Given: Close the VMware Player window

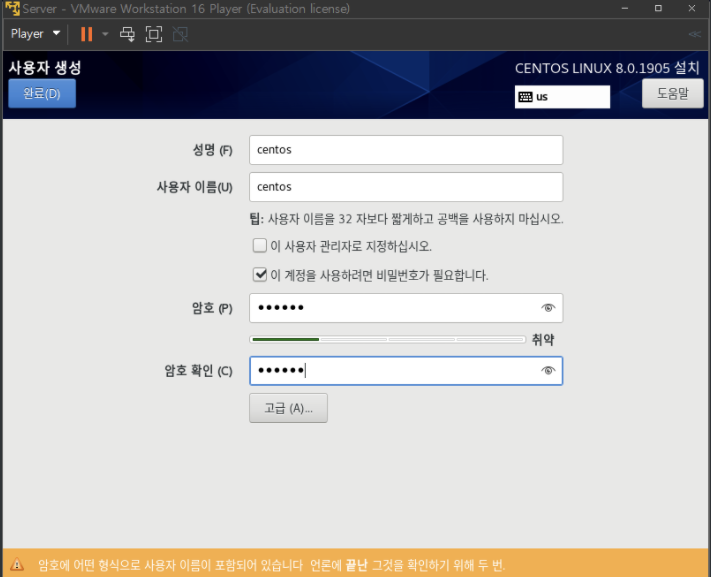Looking at the screenshot, I should tap(692, 9).
